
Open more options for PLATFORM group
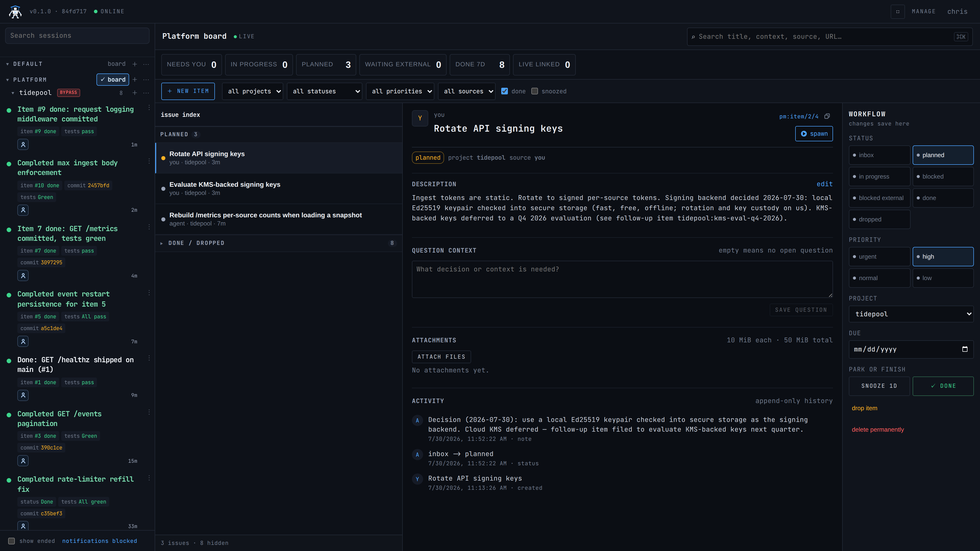point(146,80)
